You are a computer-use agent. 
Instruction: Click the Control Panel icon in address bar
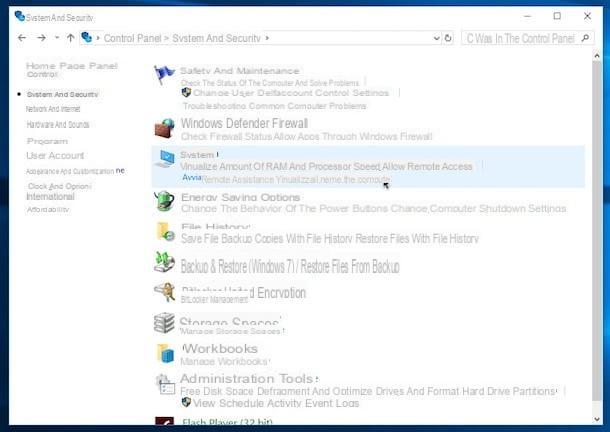86,37
